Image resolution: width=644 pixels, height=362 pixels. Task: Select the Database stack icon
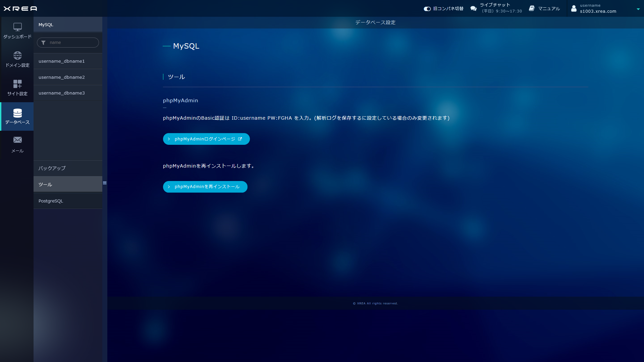click(x=17, y=113)
